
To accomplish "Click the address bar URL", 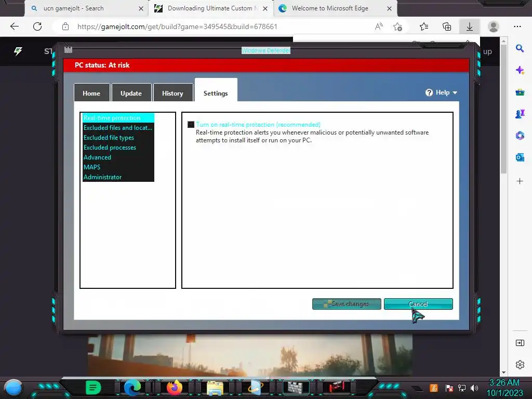I will click(x=177, y=26).
